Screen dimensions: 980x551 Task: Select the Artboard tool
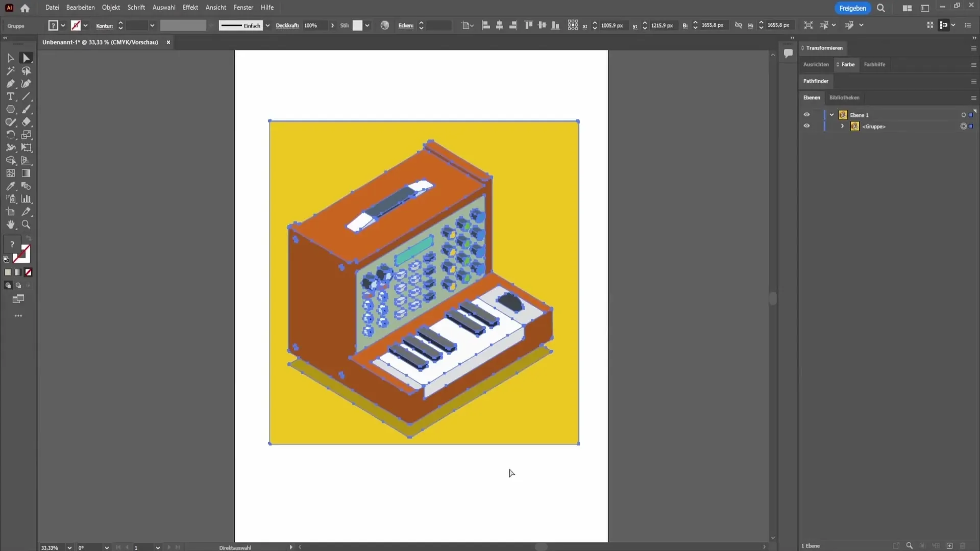click(x=11, y=212)
